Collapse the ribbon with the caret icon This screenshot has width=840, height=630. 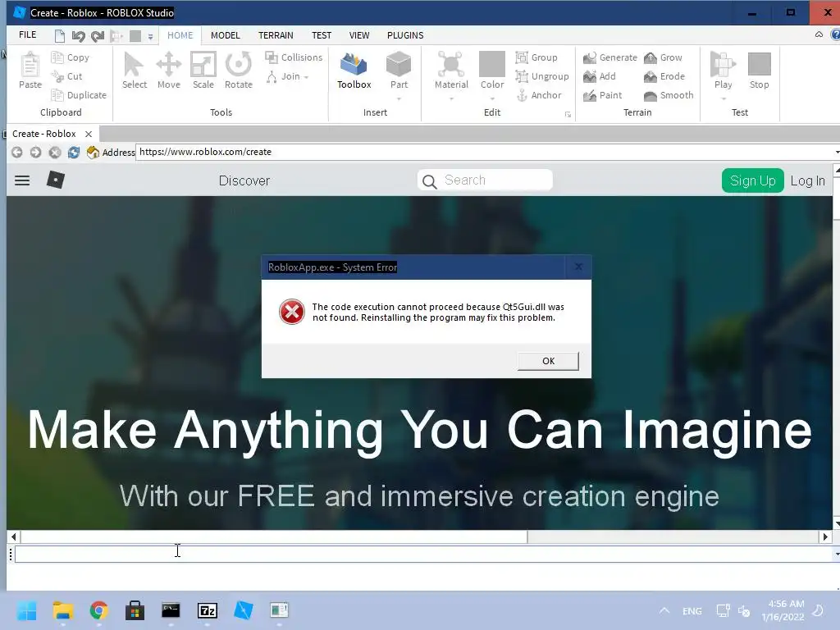tap(819, 34)
